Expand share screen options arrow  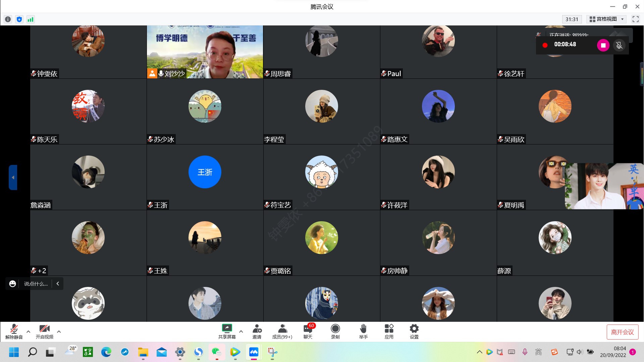[x=241, y=331]
